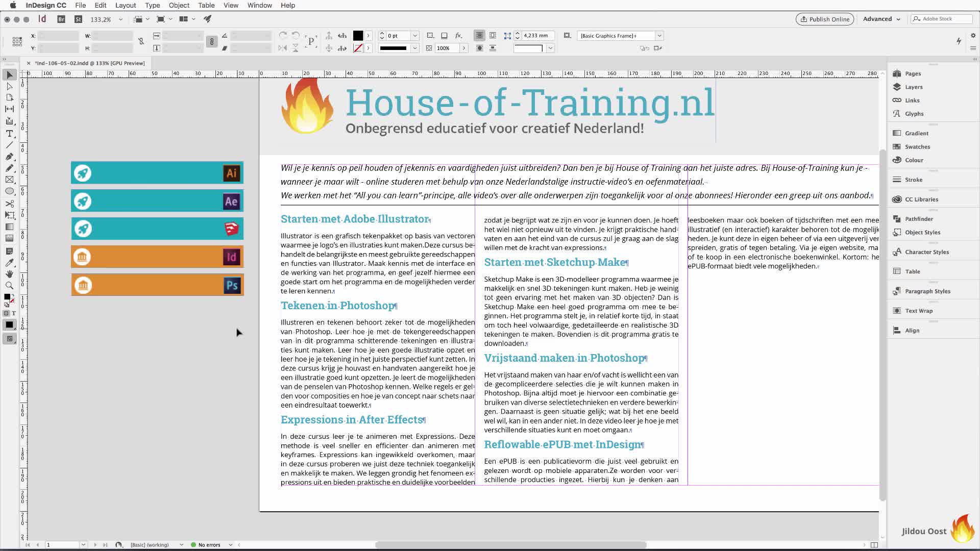Open the File menu
The height and width of the screenshot is (551, 980).
[80, 5]
